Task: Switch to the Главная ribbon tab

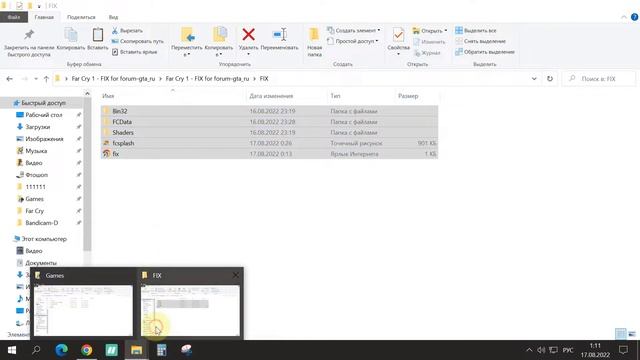Action: coord(44,17)
